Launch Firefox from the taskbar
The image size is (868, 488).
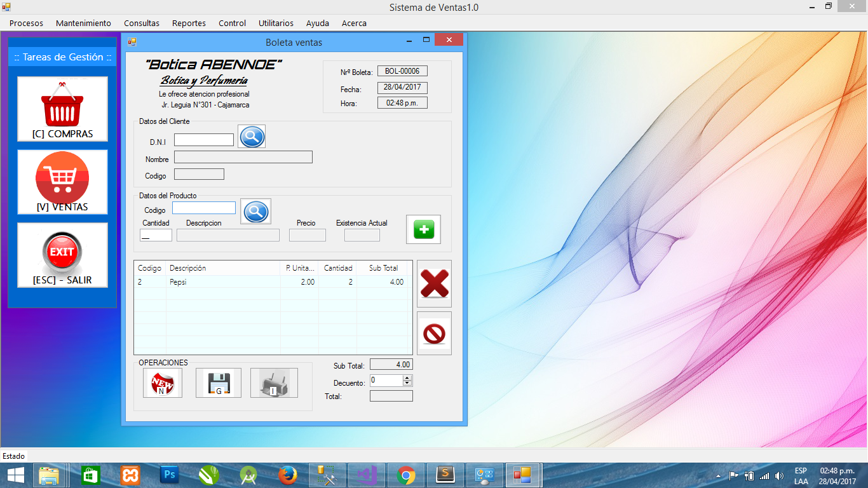pyautogui.click(x=287, y=475)
